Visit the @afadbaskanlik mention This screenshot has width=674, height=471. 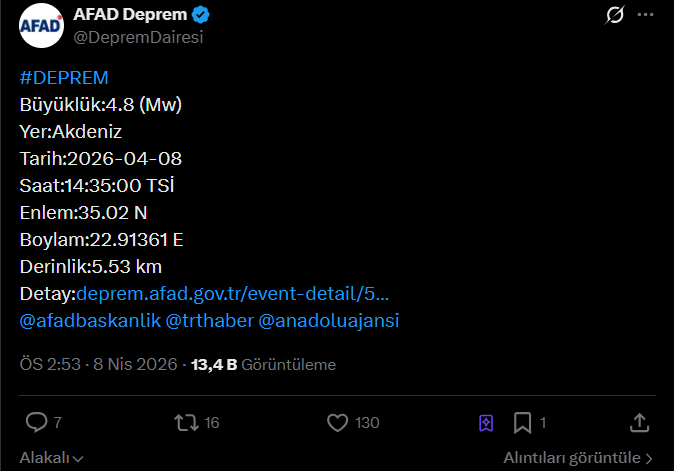[88, 321]
